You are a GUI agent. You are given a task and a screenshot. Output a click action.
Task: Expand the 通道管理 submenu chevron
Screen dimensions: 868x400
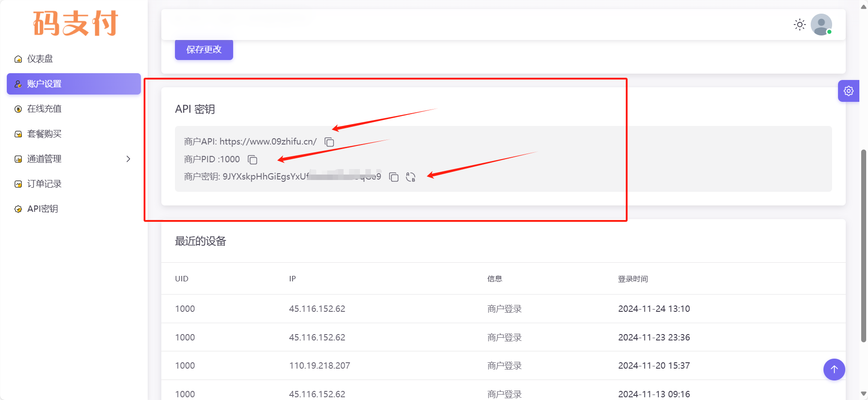point(128,159)
